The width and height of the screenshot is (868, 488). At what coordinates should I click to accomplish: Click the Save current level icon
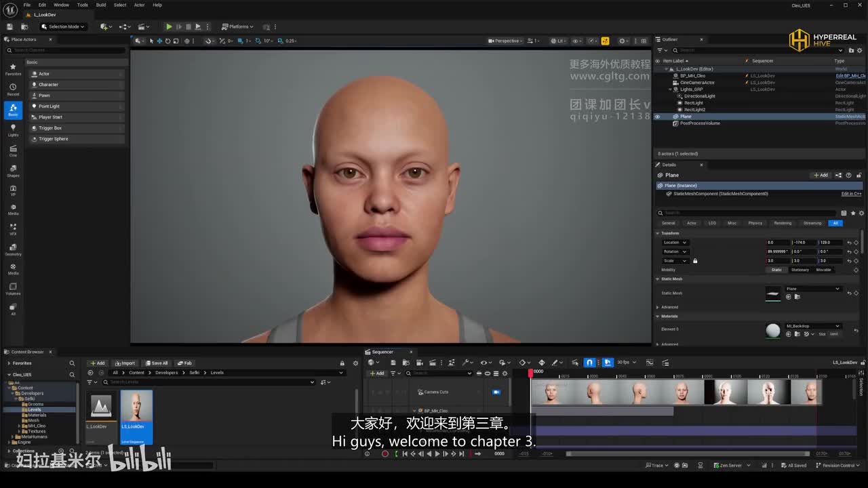(x=9, y=26)
